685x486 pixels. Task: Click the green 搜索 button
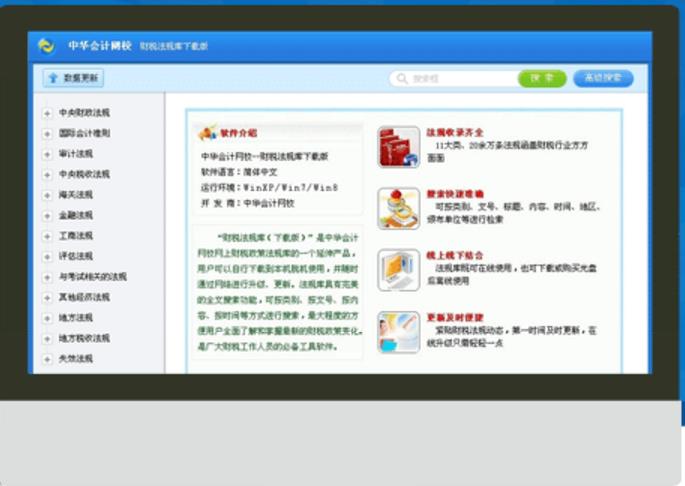pyautogui.click(x=542, y=78)
